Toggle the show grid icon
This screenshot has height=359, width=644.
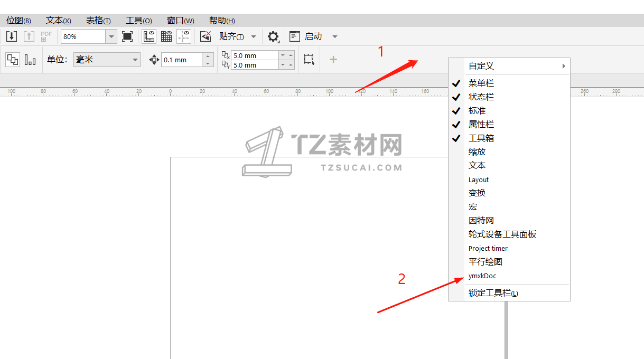[x=166, y=36]
